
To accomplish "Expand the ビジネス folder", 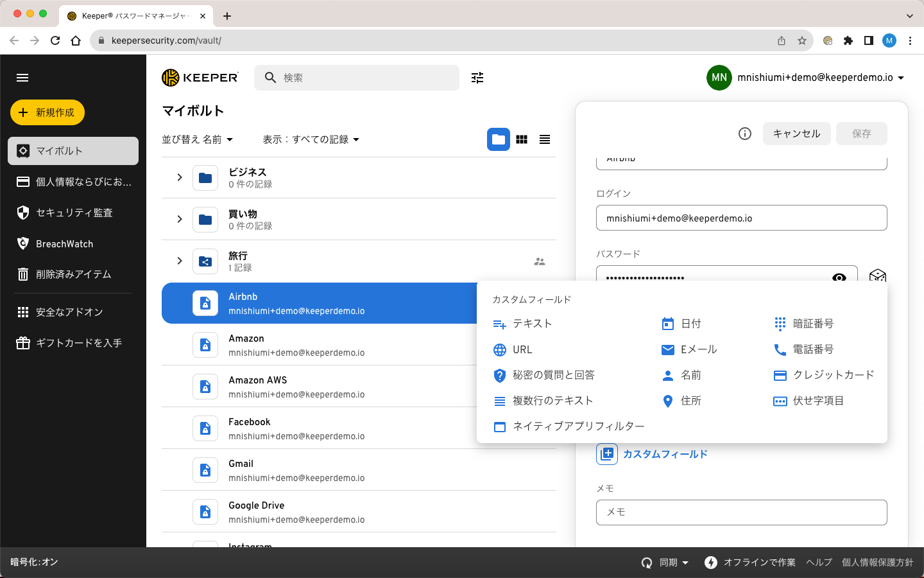I will click(180, 177).
